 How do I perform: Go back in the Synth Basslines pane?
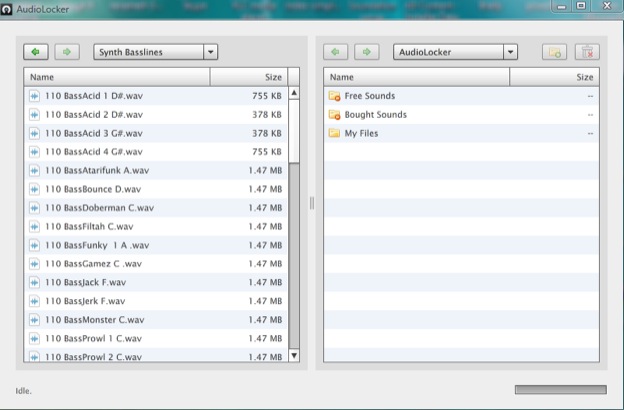[36, 52]
